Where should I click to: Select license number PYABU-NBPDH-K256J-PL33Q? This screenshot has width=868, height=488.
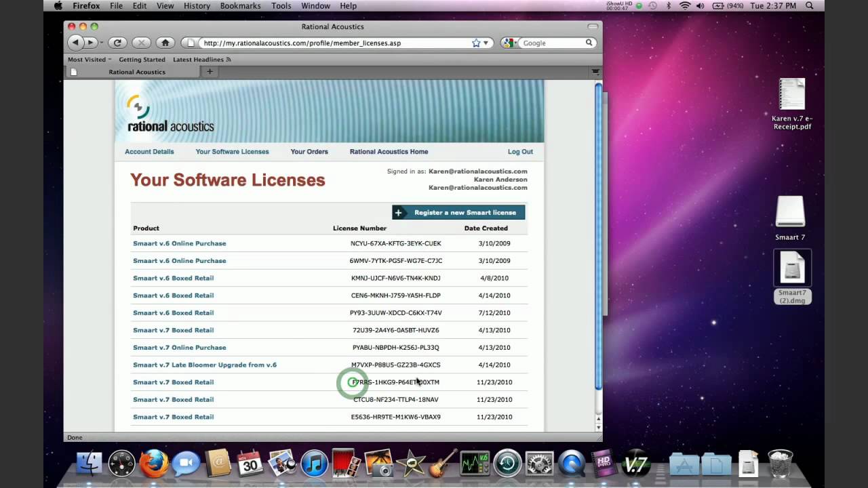396,348
